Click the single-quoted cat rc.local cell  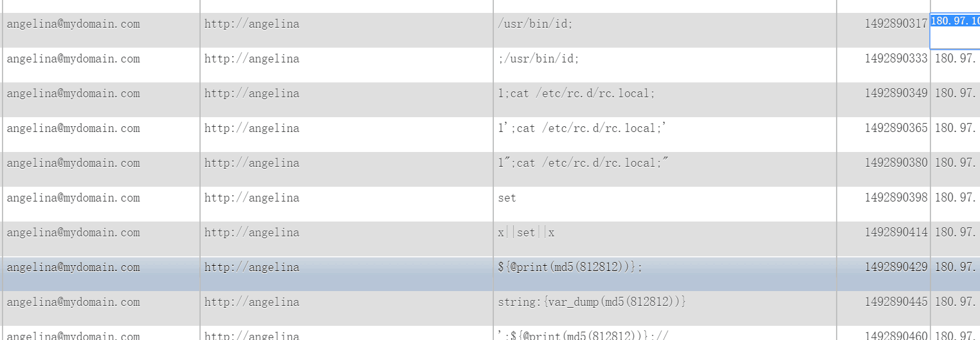[665, 135]
